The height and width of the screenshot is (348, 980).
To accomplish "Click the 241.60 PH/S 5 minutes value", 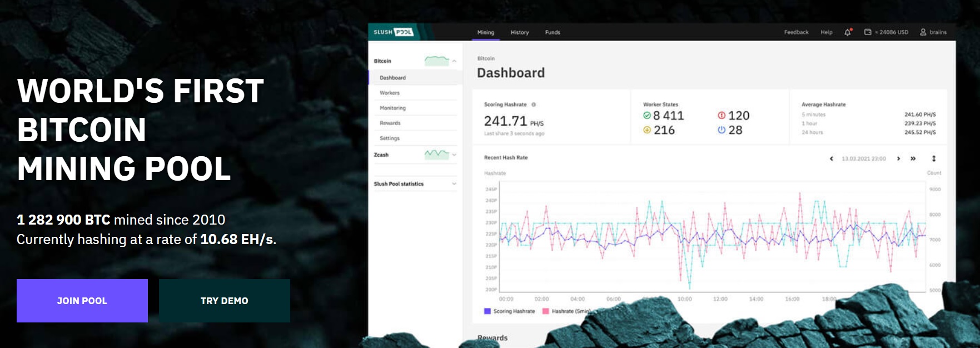I will pos(920,115).
